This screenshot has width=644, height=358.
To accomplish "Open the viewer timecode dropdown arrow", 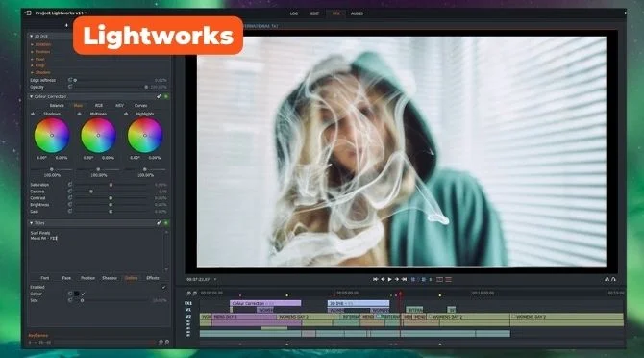I will point(215,279).
